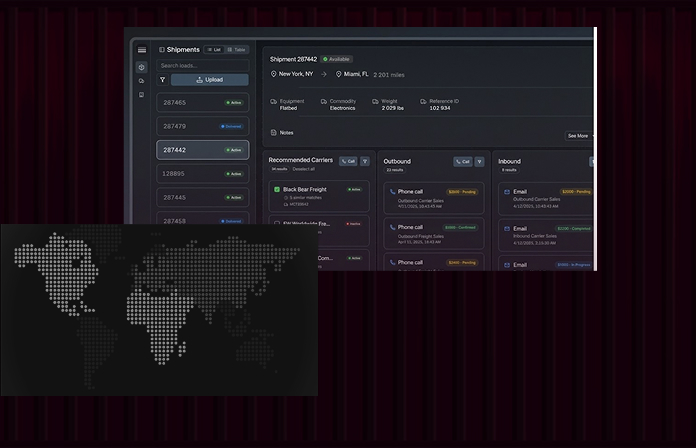The image size is (696, 448).
Task: Click the filter icon in Outbound panel
Action: tap(480, 161)
